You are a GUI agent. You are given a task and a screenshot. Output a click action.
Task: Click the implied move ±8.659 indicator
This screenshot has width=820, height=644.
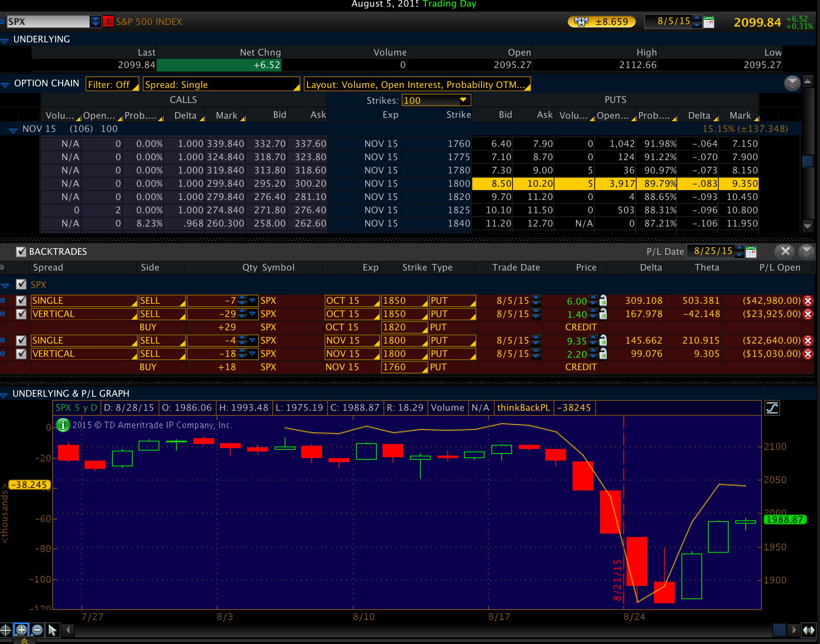(x=602, y=22)
